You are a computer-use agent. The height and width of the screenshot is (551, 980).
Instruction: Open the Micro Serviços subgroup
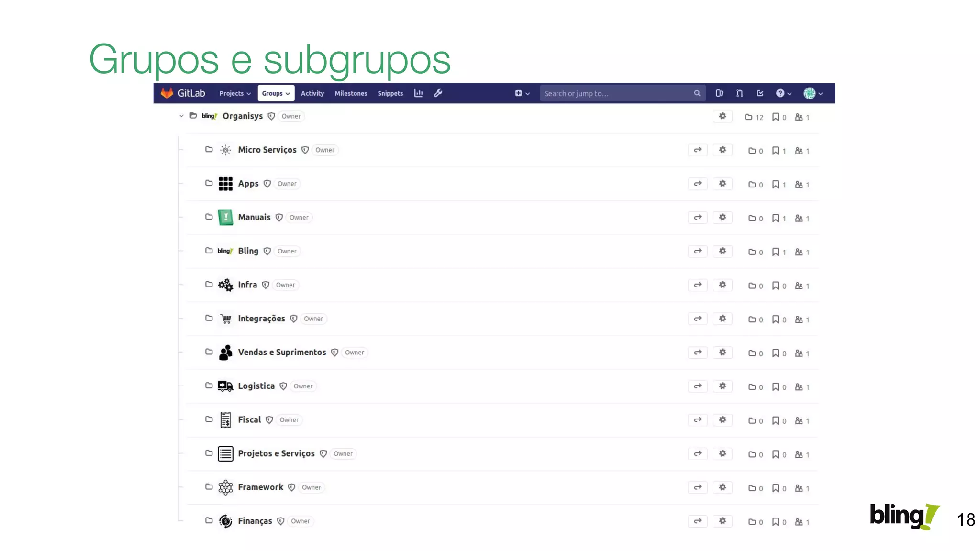click(x=267, y=150)
